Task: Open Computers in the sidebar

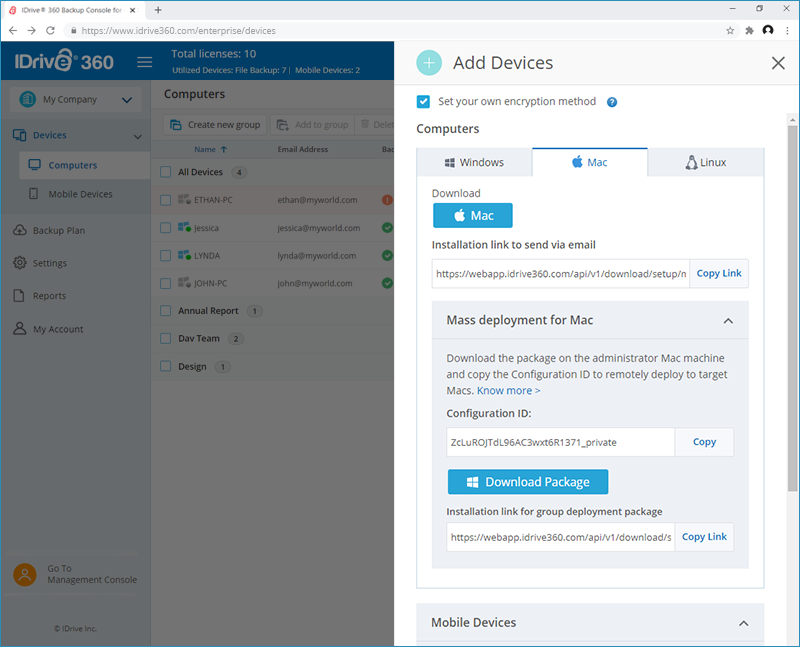Action: pyautogui.click(x=85, y=165)
